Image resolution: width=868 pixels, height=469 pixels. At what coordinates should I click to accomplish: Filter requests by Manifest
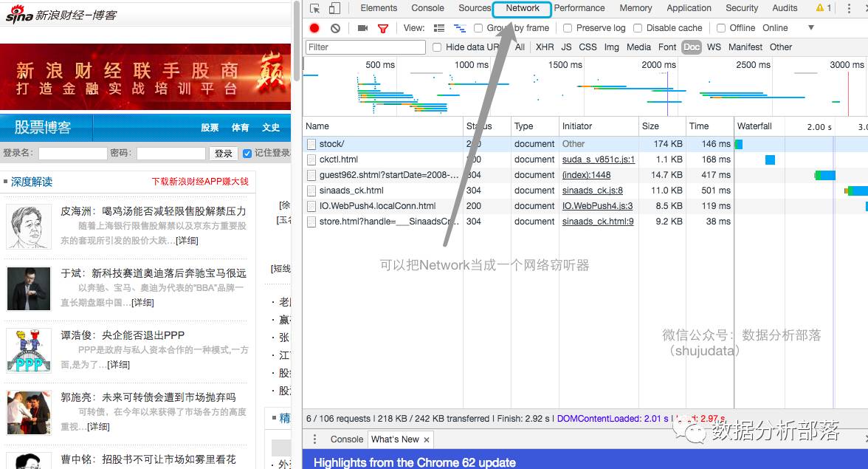point(745,47)
